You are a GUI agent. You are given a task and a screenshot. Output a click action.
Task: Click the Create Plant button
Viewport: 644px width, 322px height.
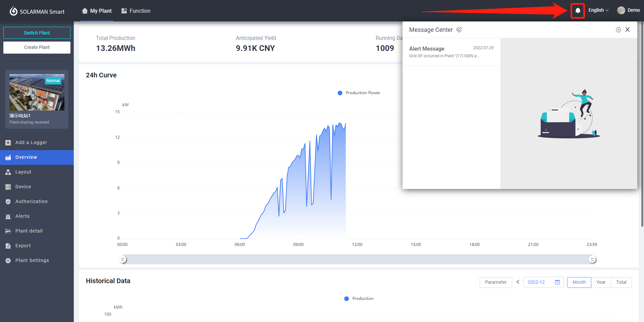point(37,47)
